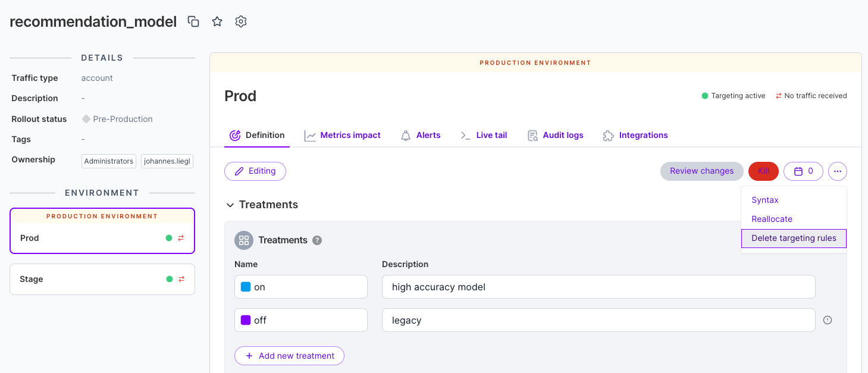Screen dimensions: 868x373
Task: Edit the off treatment name field
Action: click(x=301, y=320)
